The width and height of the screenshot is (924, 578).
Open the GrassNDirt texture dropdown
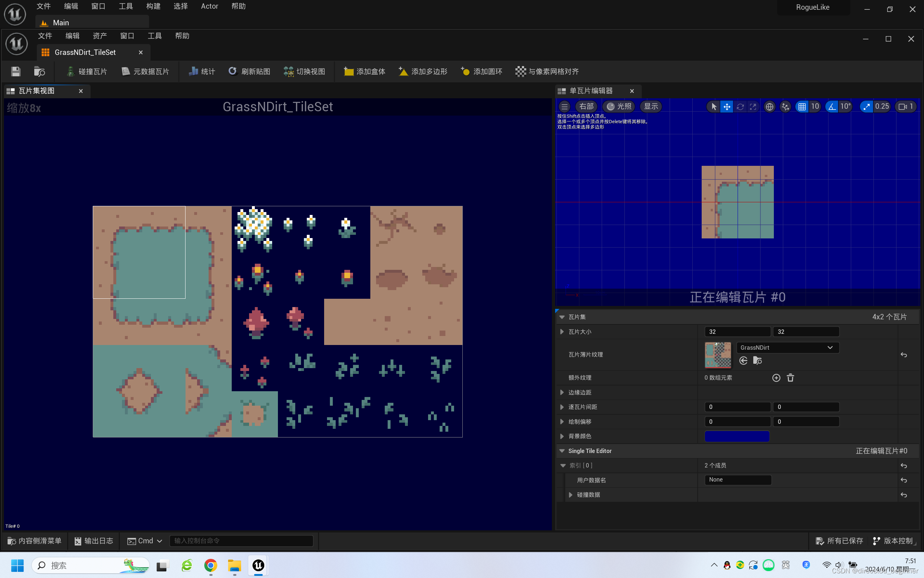788,348
